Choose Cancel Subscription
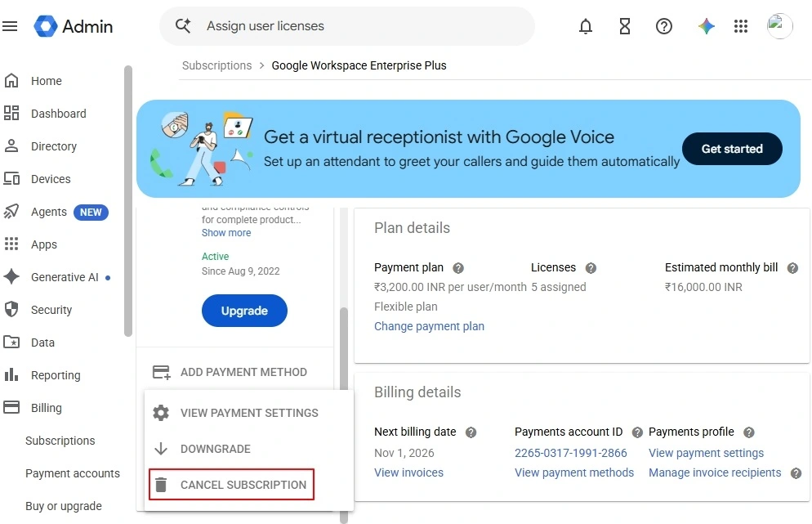Image resolution: width=812 pixels, height=524 pixels. point(231,485)
